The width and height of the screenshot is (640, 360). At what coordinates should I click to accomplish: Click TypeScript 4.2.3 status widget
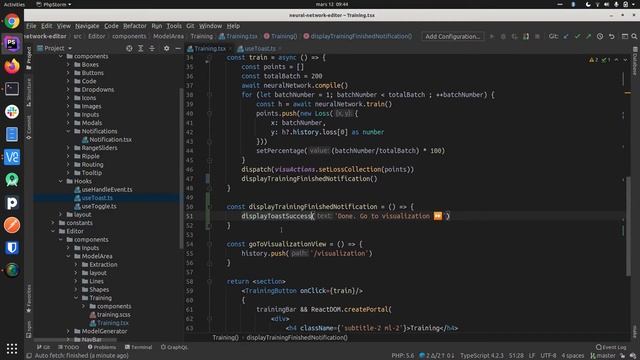pyautogui.click(x=482, y=356)
